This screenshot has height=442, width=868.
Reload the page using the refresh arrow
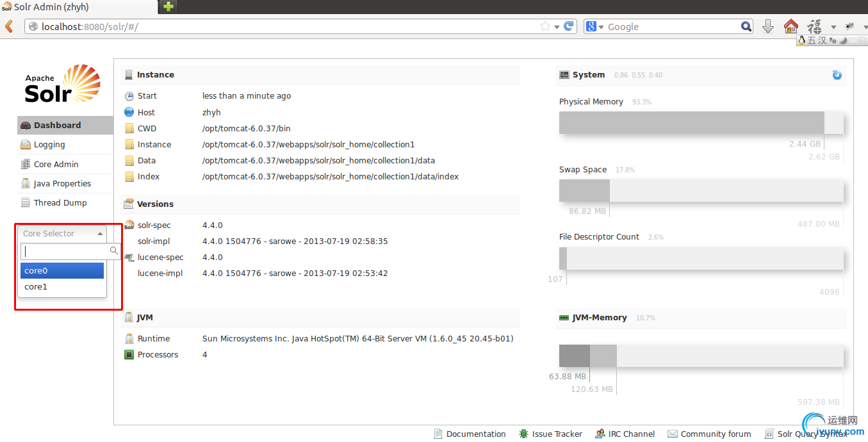[x=568, y=26]
